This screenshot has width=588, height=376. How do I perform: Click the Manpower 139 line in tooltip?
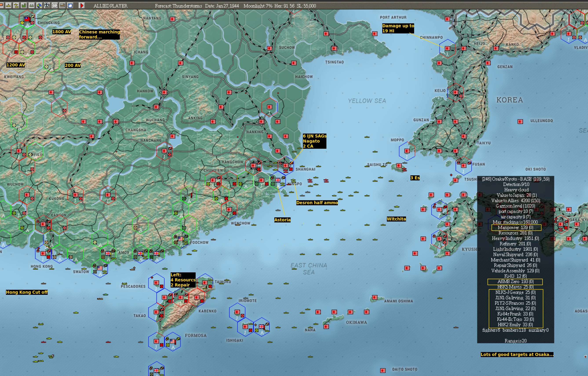516,228
